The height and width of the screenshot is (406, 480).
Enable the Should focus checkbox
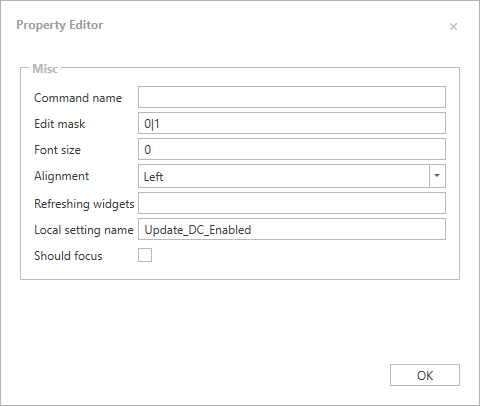(x=145, y=255)
